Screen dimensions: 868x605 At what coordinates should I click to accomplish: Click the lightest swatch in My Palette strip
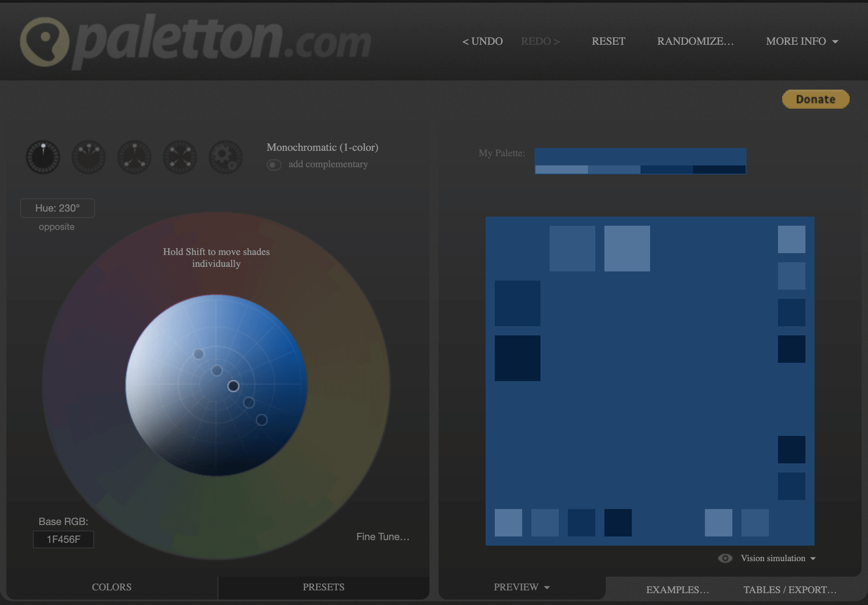tap(561, 170)
